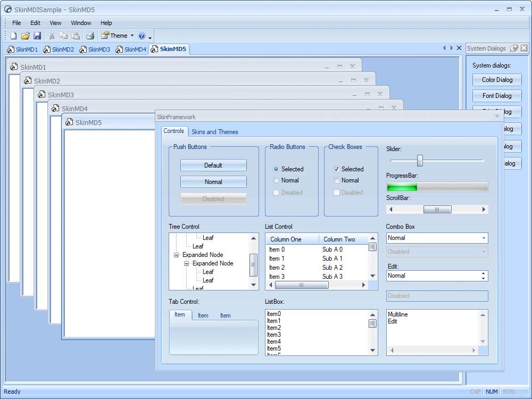Click ScrollBar left arrow button

[x=391, y=209]
